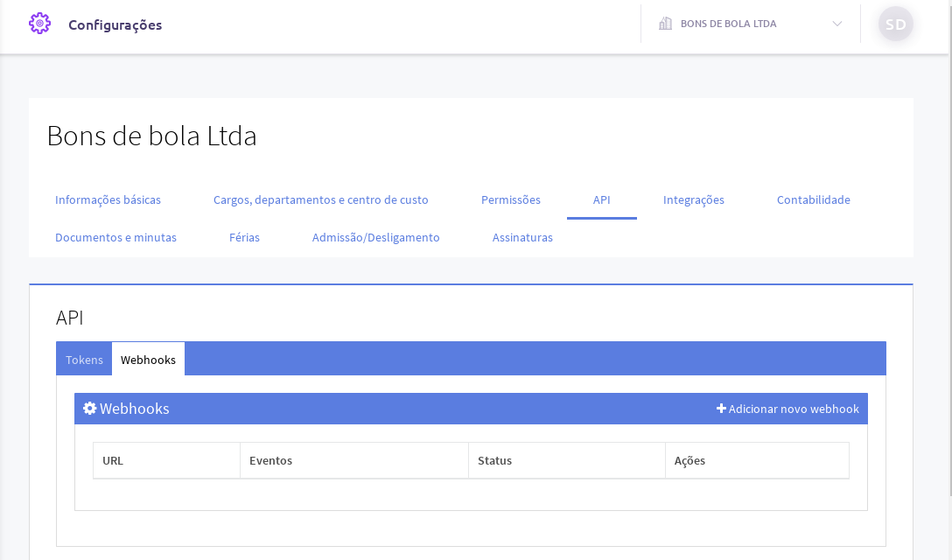
Task: Click the purple gear Configurações icon
Action: pyautogui.click(x=40, y=24)
